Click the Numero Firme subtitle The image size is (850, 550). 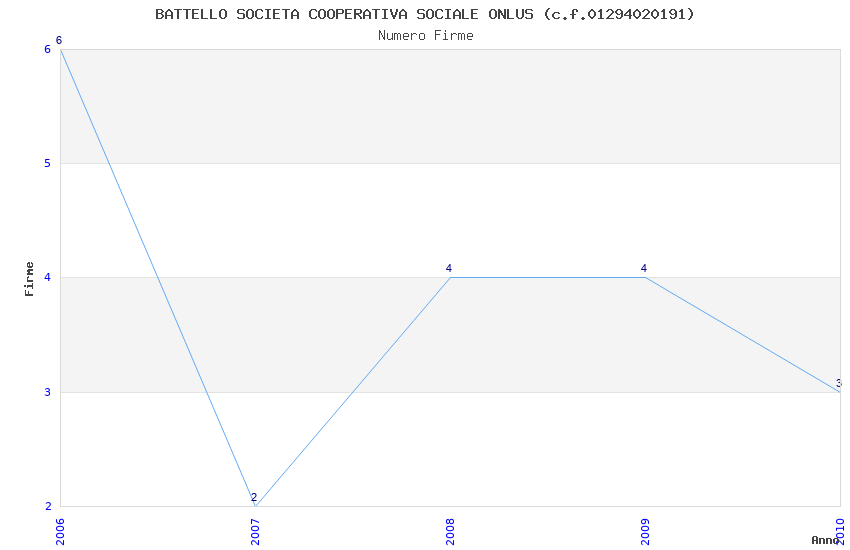425,35
